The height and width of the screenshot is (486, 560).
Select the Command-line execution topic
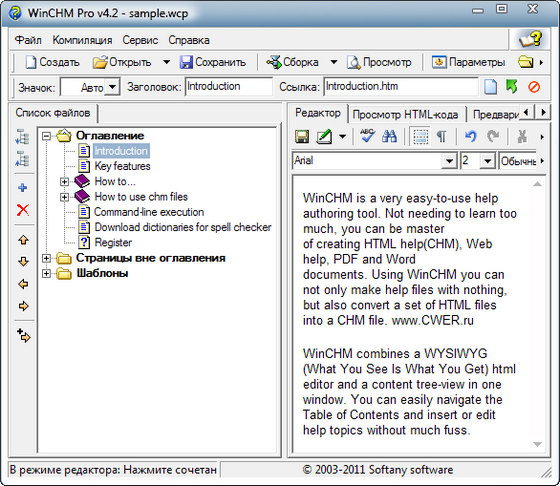149,212
